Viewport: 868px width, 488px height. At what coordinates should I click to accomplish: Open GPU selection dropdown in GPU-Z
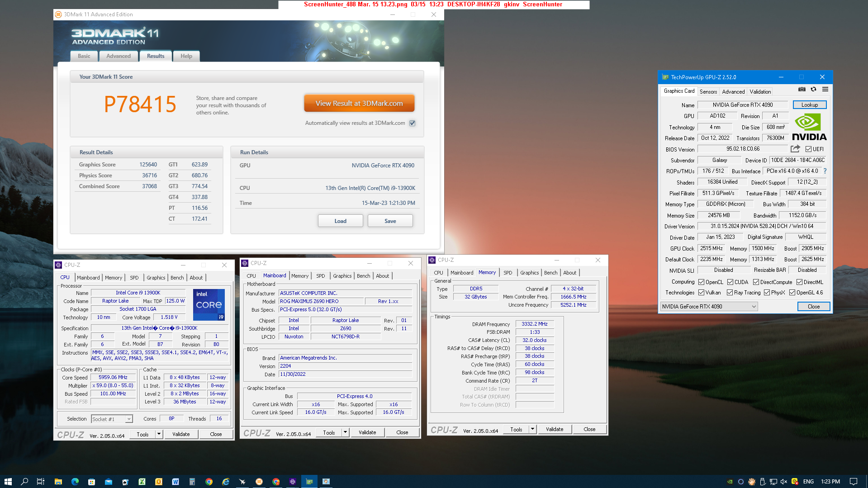tap(709, 306)
